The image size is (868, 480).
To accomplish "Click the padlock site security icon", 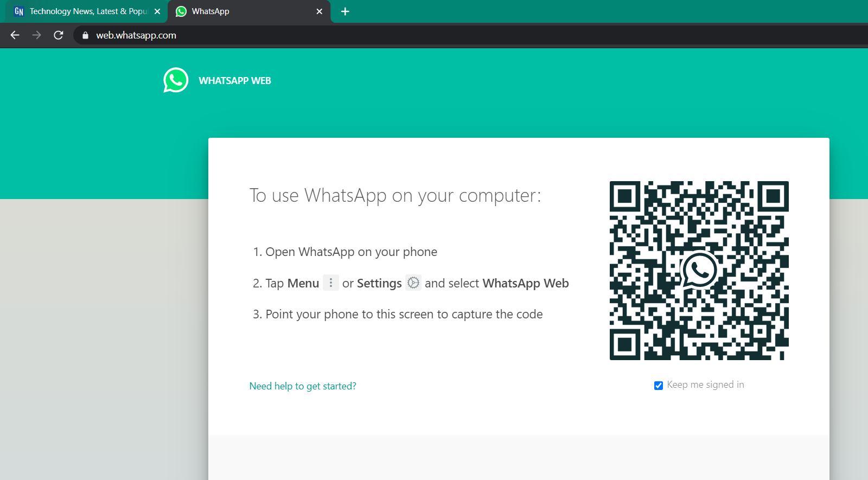I will click(x=85, y=35).
